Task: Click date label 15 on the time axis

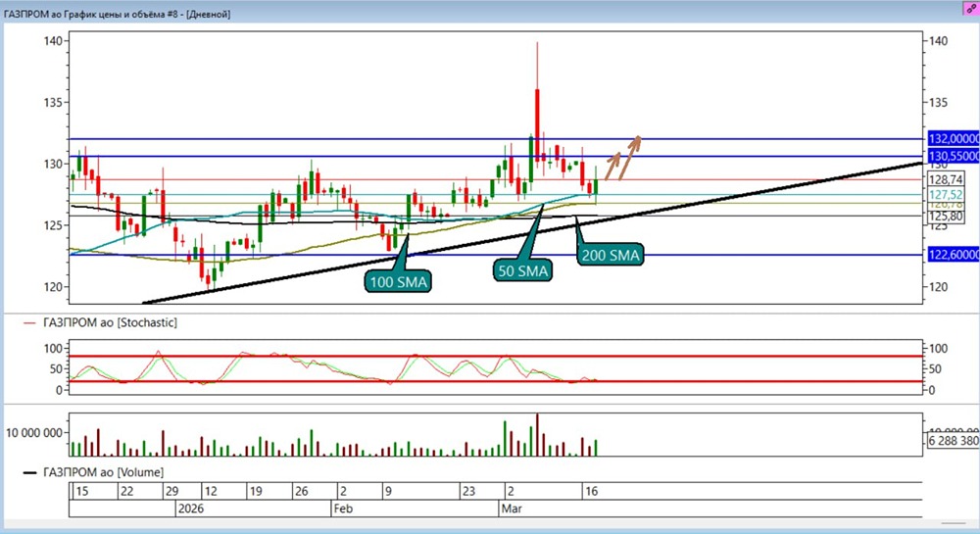Action: click(x=82, y=491)
